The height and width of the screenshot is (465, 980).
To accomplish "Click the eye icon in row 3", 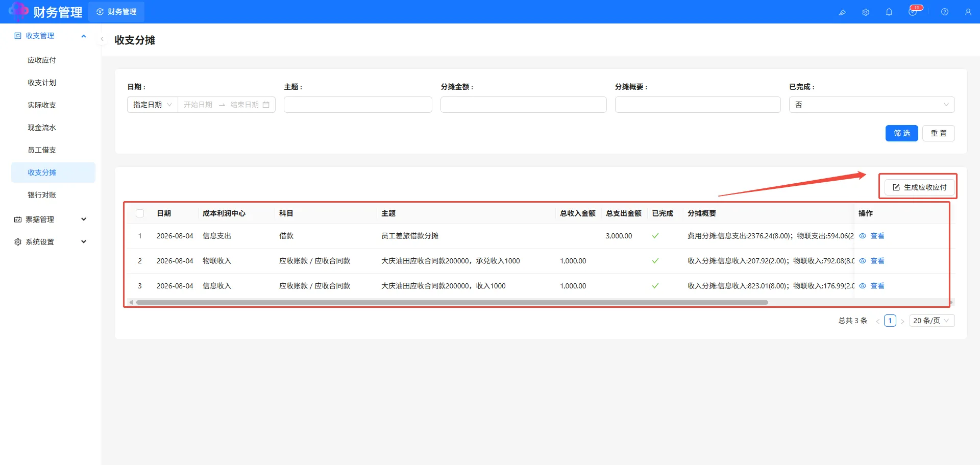I will 863,286.
